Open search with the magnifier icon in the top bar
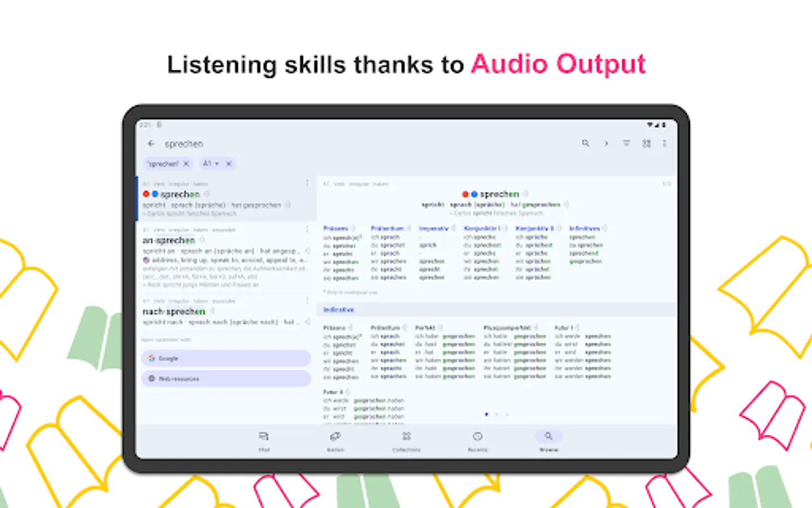 click(x=585, y=143)
